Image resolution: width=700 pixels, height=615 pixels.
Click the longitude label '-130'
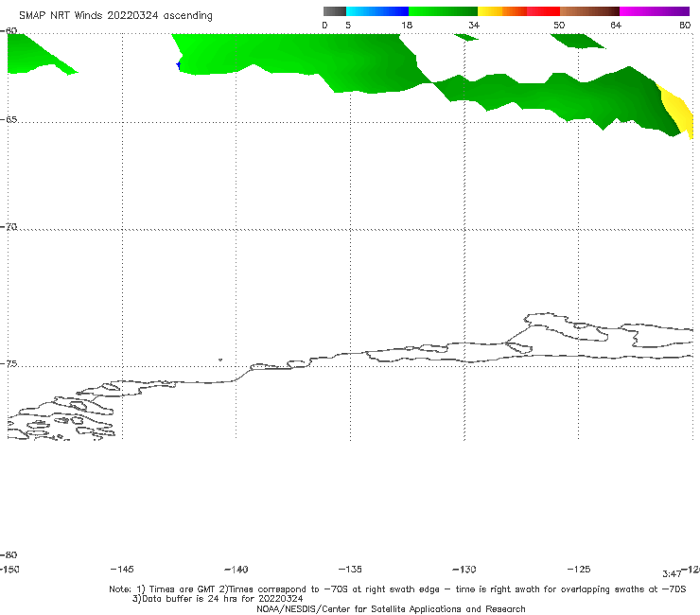(464, 569)
